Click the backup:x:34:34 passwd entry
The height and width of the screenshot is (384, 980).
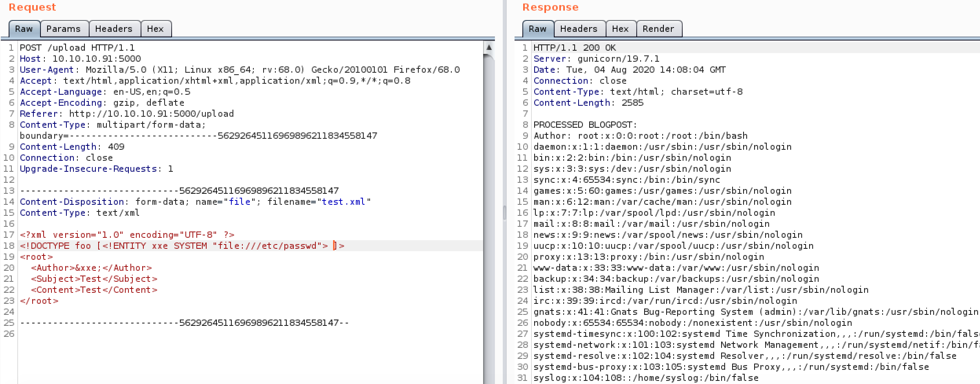click(676, 279)
